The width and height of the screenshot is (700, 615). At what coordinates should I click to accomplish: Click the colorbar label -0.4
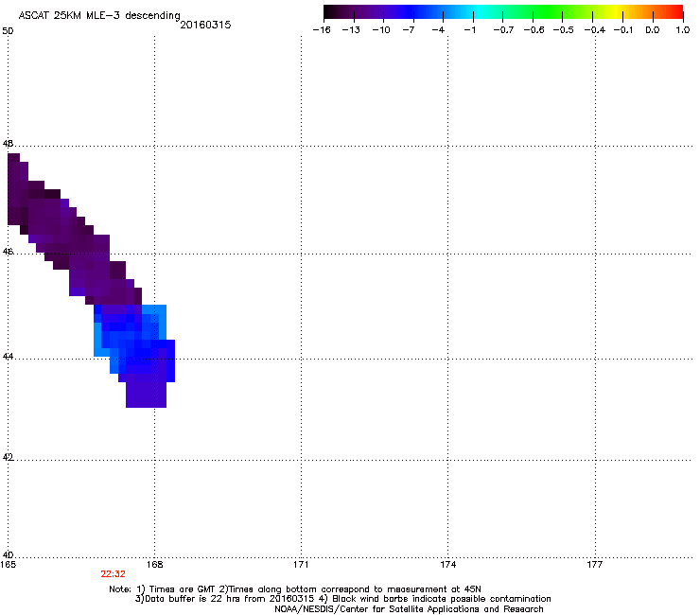pyautogui.click(x=594, y=30)
